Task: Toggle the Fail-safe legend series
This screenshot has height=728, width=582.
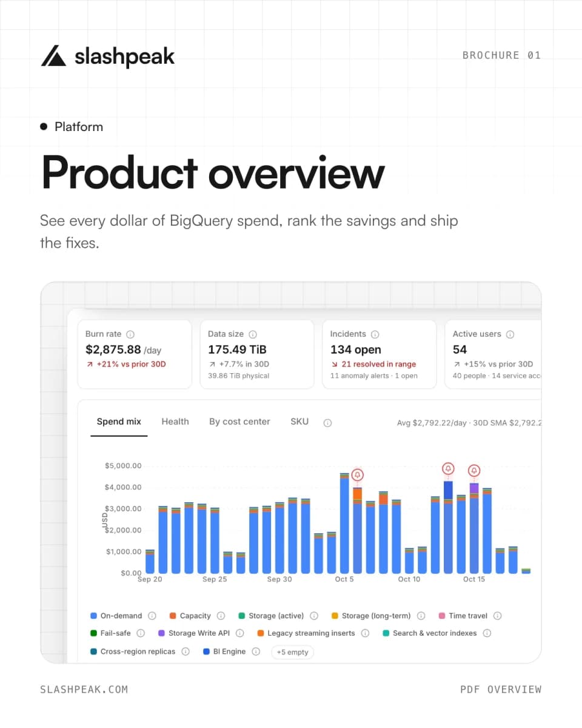Action: [110, 633]
